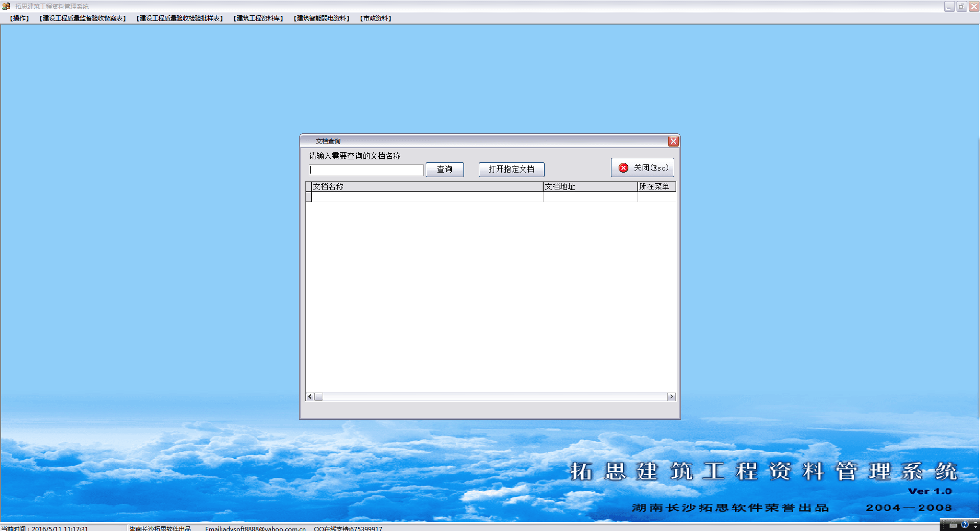Expand the 【建设工程质量验收检验批样表】 menu
The width and height of the screenshot is (980, 531).
(180, 18)
